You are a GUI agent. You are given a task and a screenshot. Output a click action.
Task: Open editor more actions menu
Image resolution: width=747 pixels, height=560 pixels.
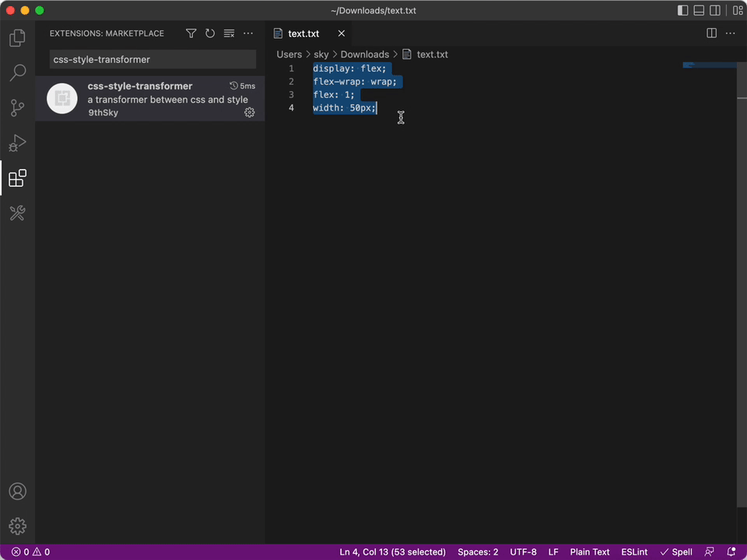(731, 33)
